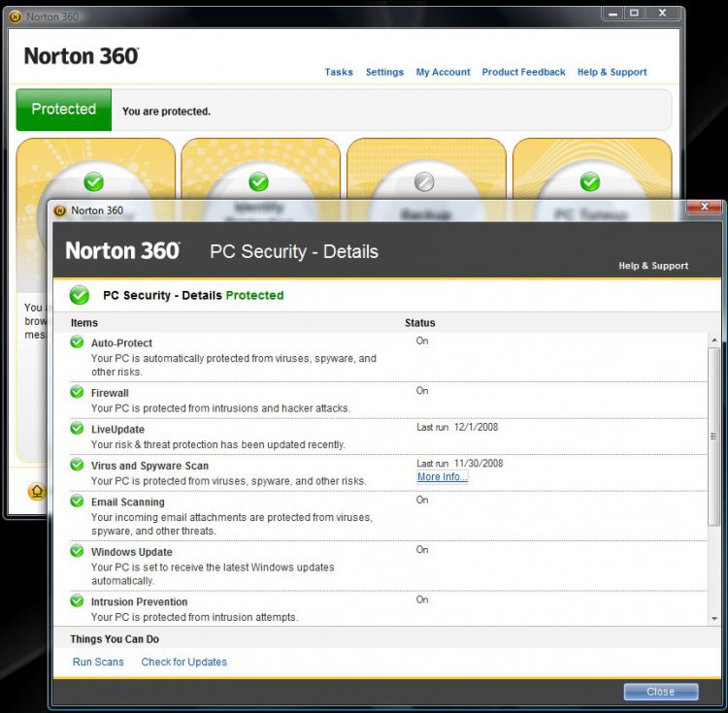Click Check for Updates link
The image size is (728, 713).
(184, 662)
